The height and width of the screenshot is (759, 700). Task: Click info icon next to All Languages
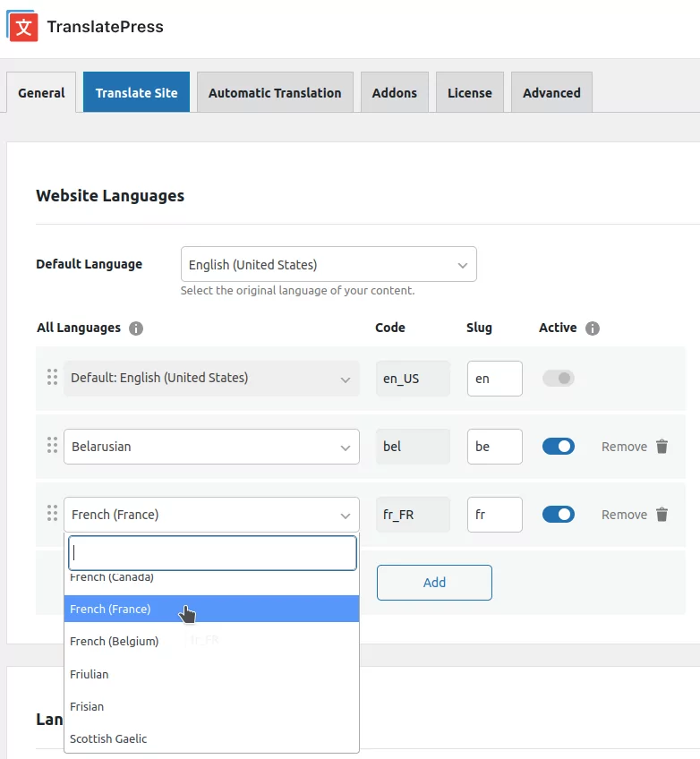(136, 328)
